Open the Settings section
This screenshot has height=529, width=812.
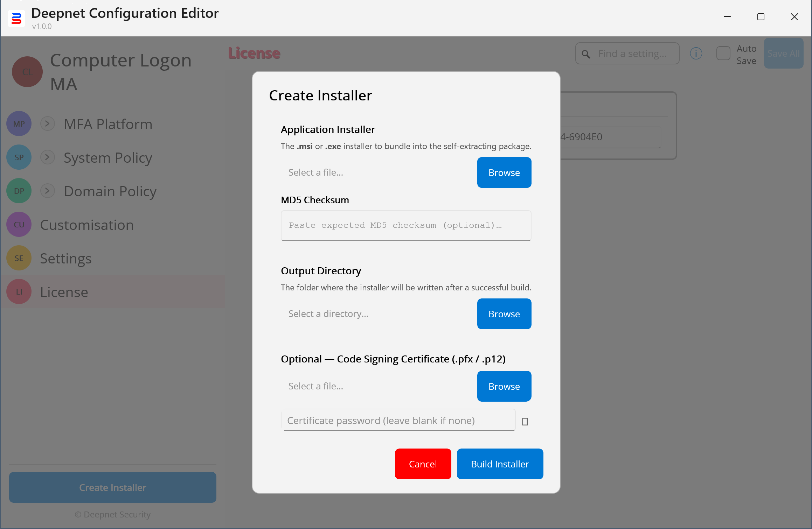(x=66, y=258)
